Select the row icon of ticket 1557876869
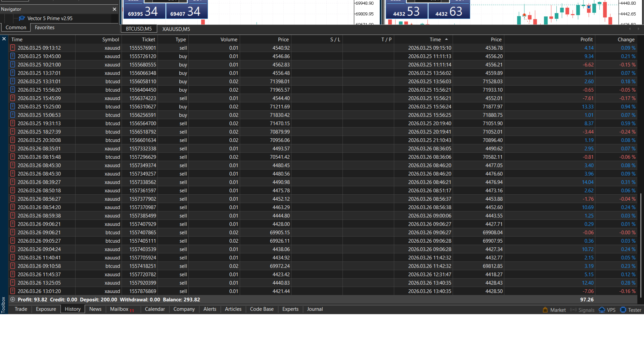The height and width of the screenshot is (342, 644). 13,291
